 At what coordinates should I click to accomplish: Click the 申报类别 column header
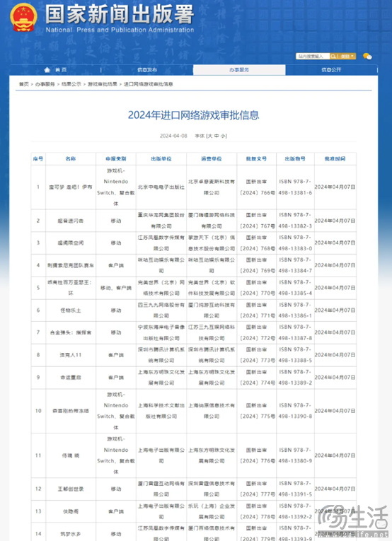(116, 158)
